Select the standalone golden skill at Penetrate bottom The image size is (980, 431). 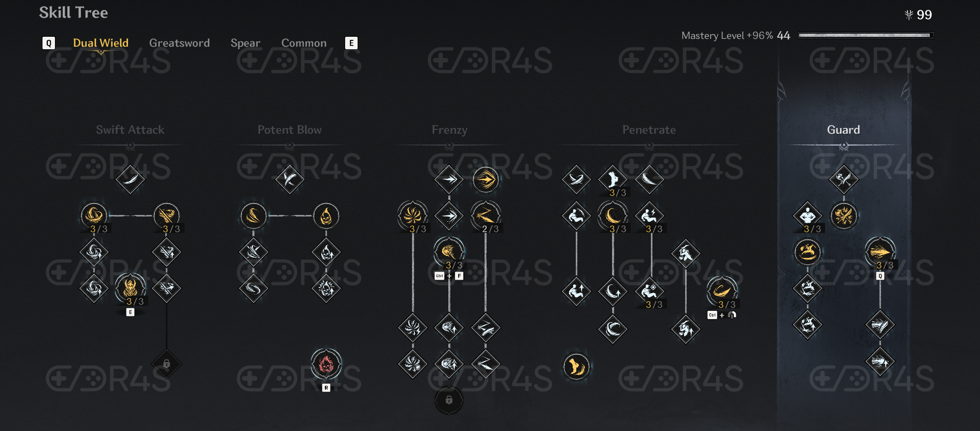(576, 367)
